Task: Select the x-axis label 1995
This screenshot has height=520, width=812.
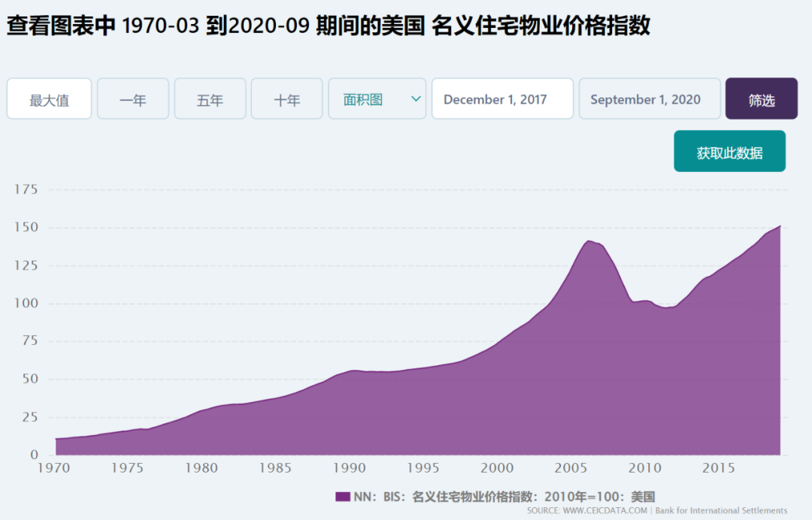Action: click(423, 468)
